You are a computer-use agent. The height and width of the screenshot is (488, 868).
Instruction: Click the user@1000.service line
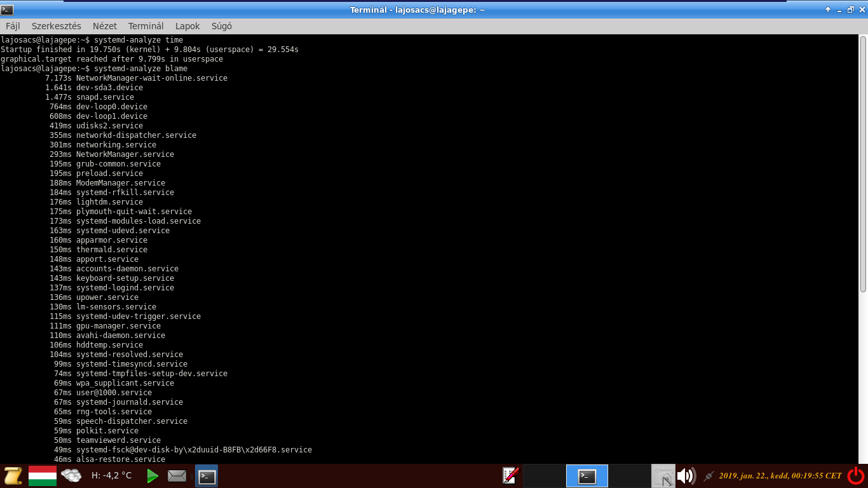click(103, 393)
